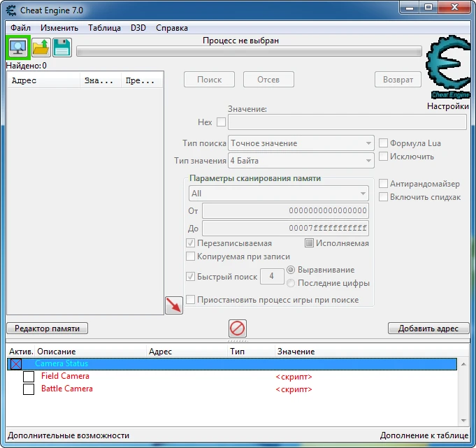Open the Таблица menu
The image size is (476, 448).
click(104, 28)
